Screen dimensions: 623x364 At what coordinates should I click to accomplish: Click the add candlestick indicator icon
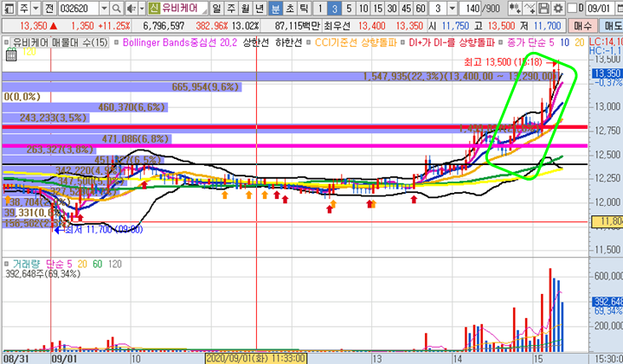point(515,8)
